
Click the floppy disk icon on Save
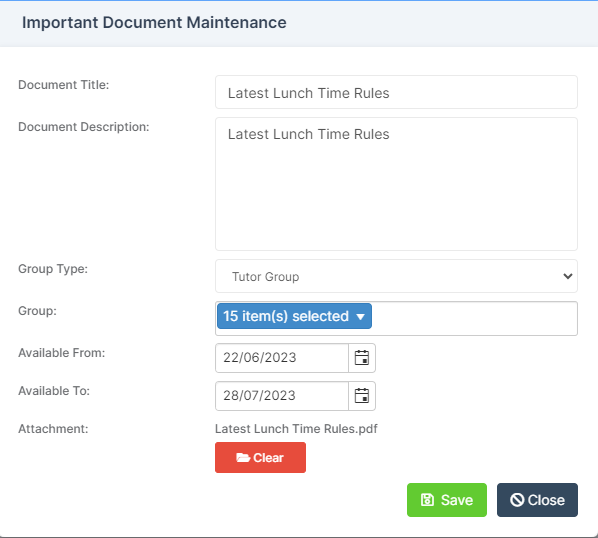coord(427,500)
